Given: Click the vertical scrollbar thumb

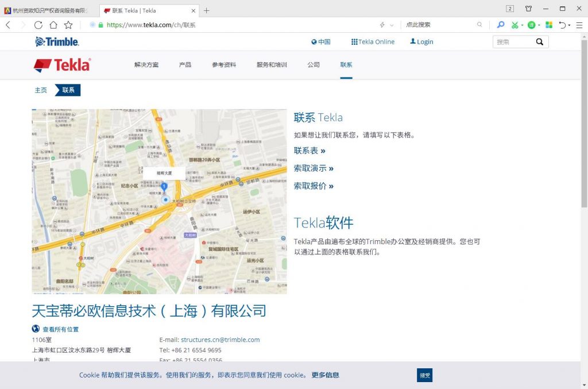Looking at the screenshot, I should coord(584,124).
